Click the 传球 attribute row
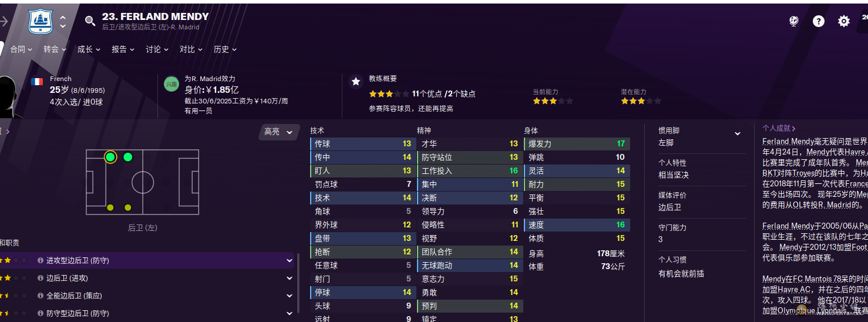The height and width of the screenshot is (322, 868). coord(363,144)
